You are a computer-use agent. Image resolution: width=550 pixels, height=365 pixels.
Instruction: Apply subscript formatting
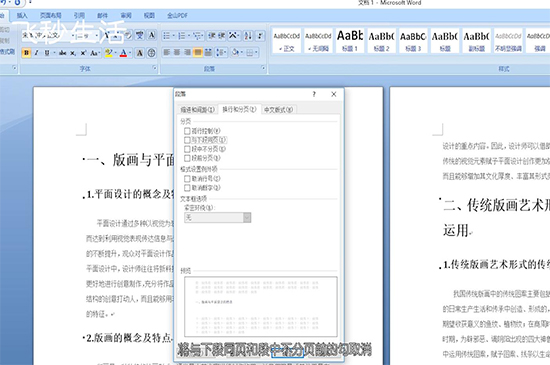73,53
